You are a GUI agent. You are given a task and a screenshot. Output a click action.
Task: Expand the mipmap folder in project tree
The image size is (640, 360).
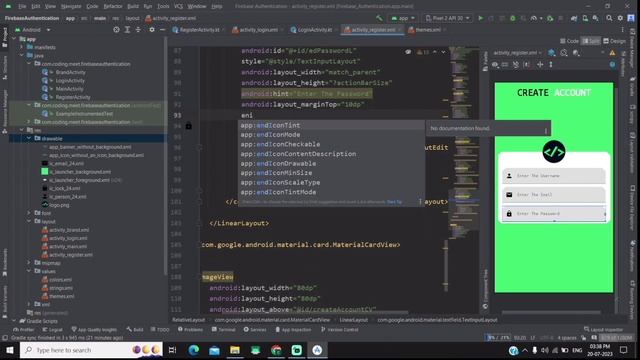point(29,263)
